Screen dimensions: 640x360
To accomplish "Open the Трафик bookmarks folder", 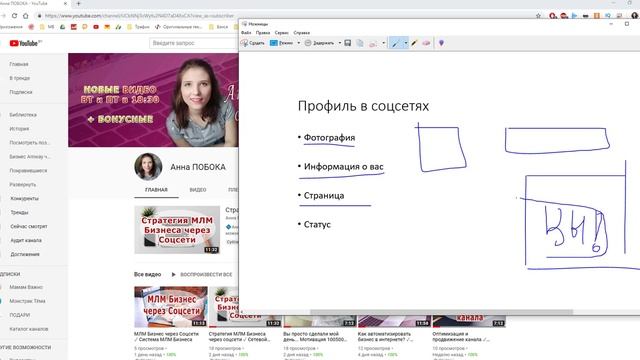I will [x=138, y=27].
